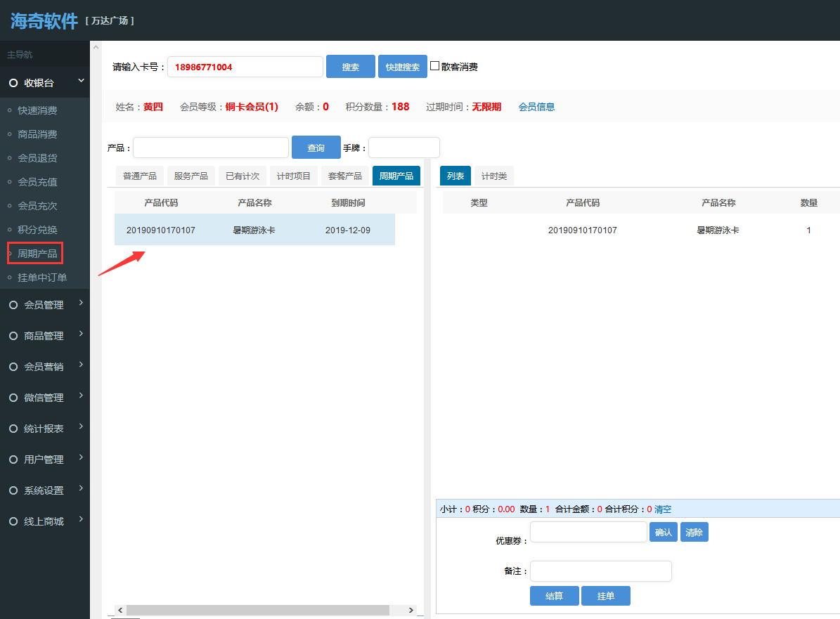Screen dimensions: 840x619
Task: Click the 快捷搜索 button
Action: pos(402,67)
